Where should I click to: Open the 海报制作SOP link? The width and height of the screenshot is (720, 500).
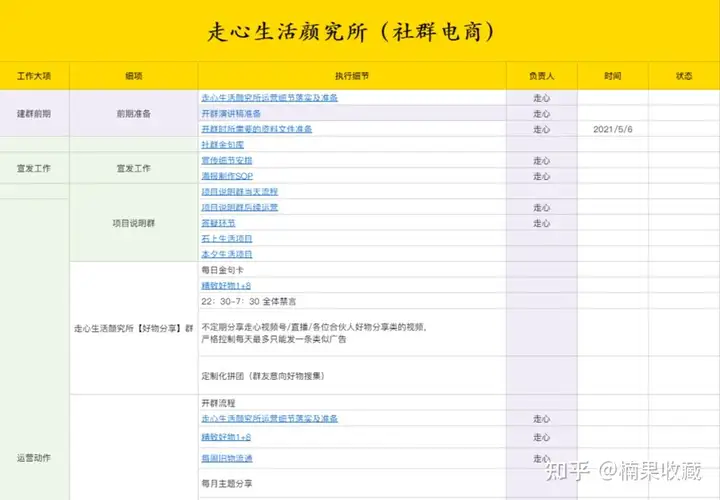pyautogui.click(x=227, y=176)
